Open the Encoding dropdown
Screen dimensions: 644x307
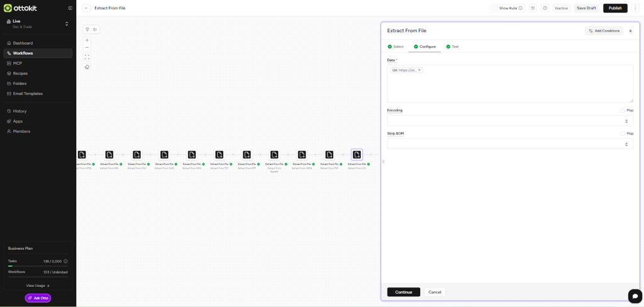(x=509, y=121)
